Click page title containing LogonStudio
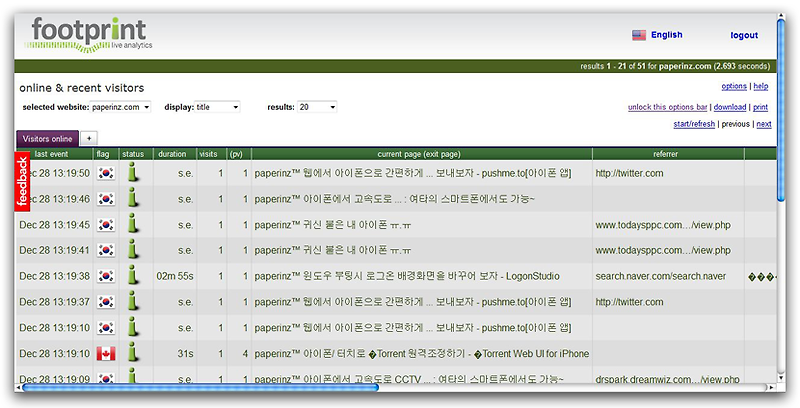This screenshot has width=800, height=408. tap(407, 276)
